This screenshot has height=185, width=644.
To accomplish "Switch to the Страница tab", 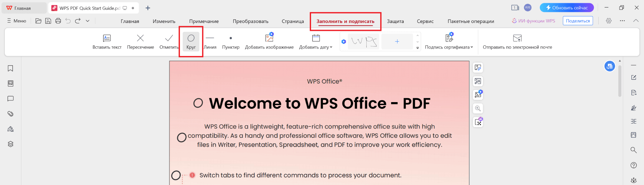I will (x=293, y=21).
